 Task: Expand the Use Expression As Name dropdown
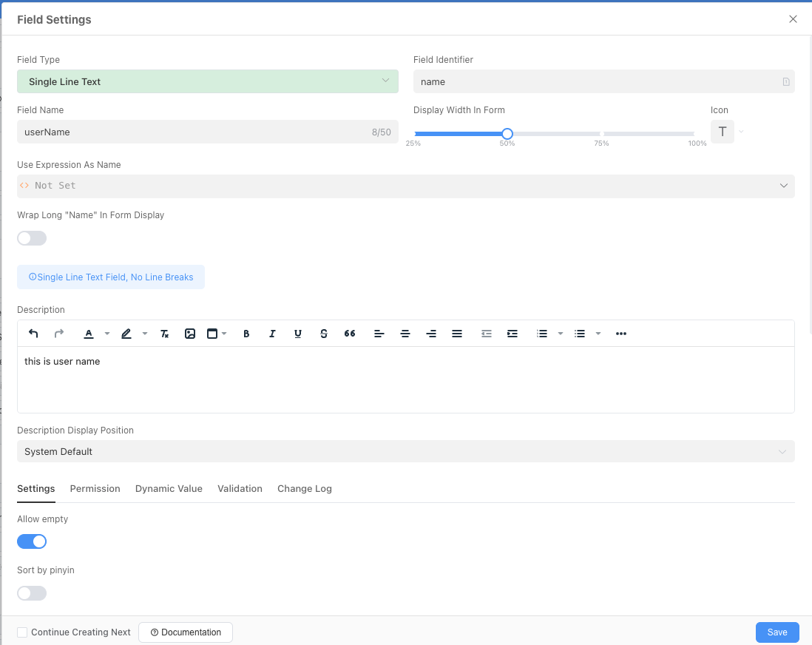click(405, 186)
